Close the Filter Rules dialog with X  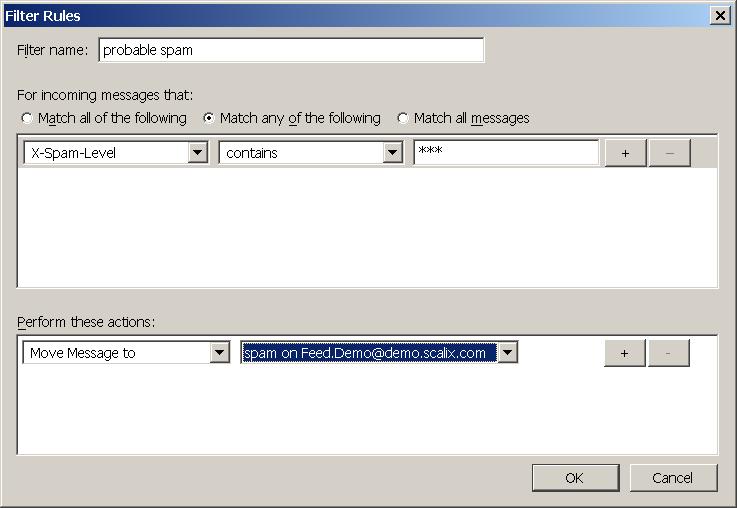(719, 15)
